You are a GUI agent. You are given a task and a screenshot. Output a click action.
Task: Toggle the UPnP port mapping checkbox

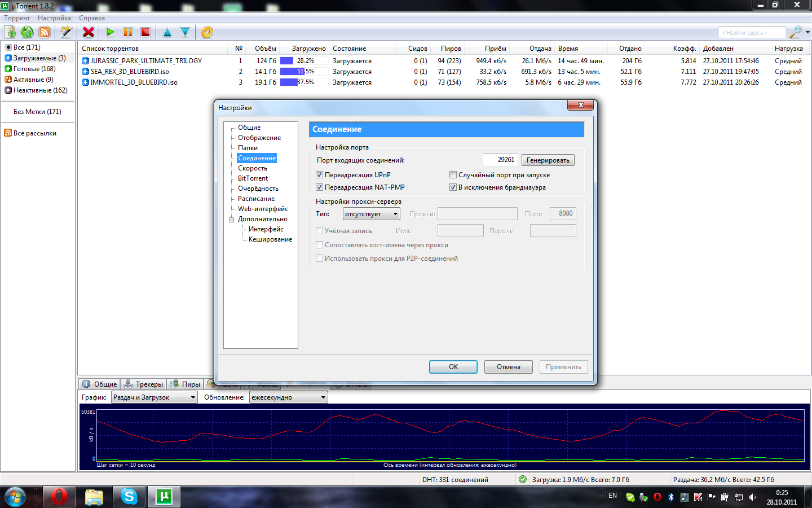[x=319, y=175]
